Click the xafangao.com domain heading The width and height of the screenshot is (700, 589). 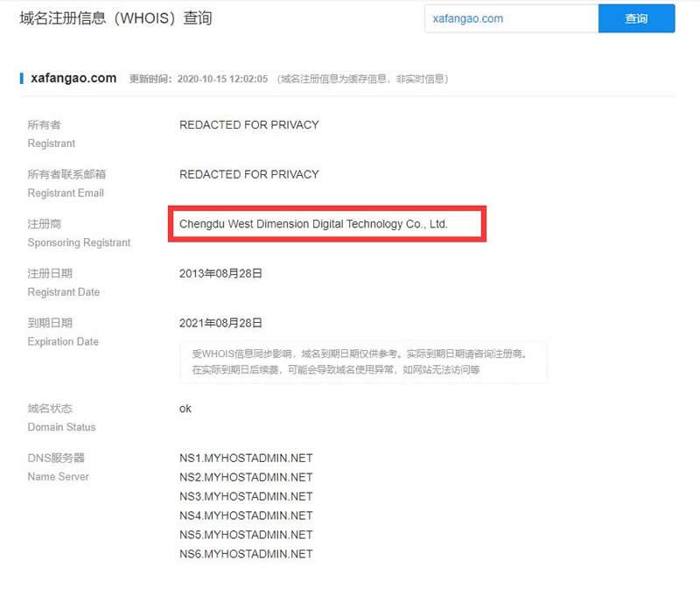click(73, 78)
